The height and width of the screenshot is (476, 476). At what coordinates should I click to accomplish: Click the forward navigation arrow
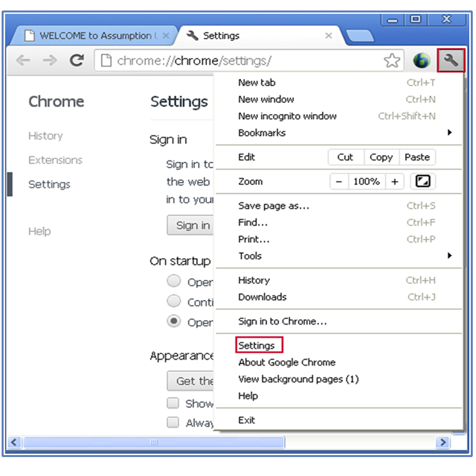(x=50, y=60)
